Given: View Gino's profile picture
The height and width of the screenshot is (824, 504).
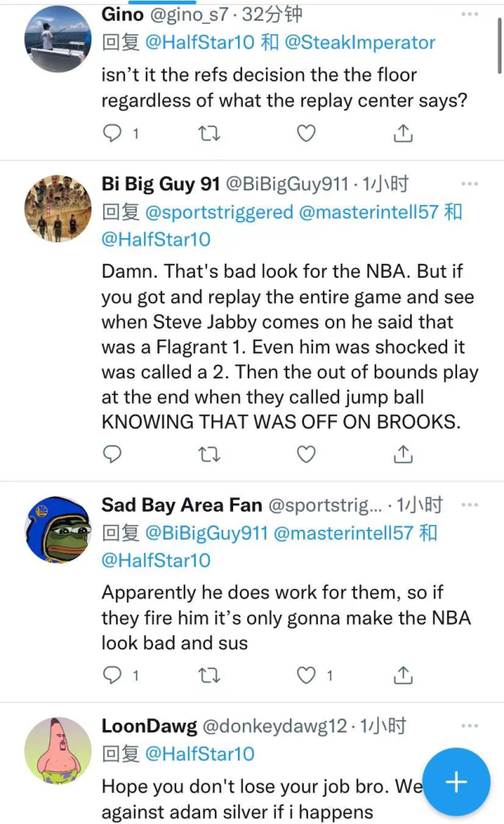Looking at the screenshot, I should pos(58,39).
